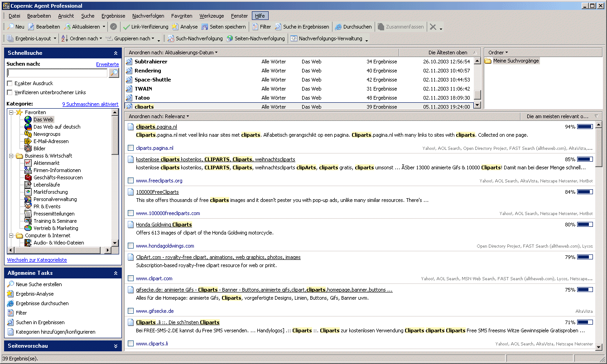607x364 pixels.
Task: Open the Filter tool in the toolbar
Action: [x=262, y=27]
